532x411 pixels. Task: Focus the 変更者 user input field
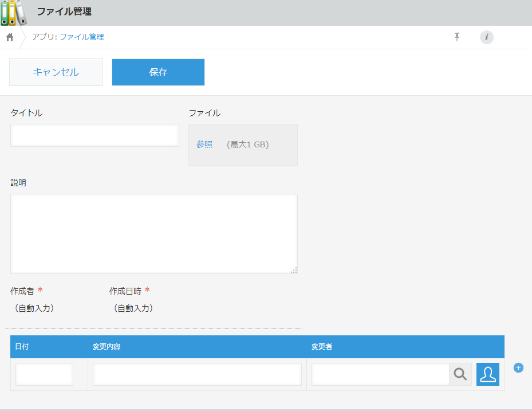380,374
